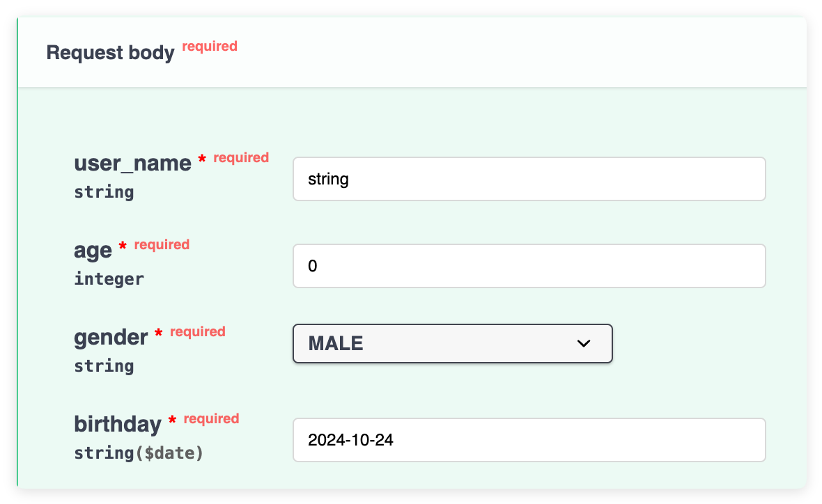Click inside the user_name text input

[x=529, y=179]
